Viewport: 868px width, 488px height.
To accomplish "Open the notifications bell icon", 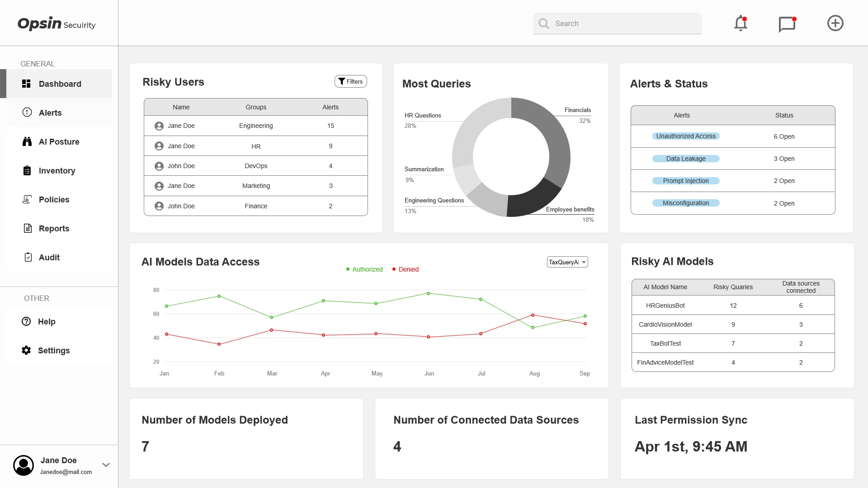I will click(741, 23).
